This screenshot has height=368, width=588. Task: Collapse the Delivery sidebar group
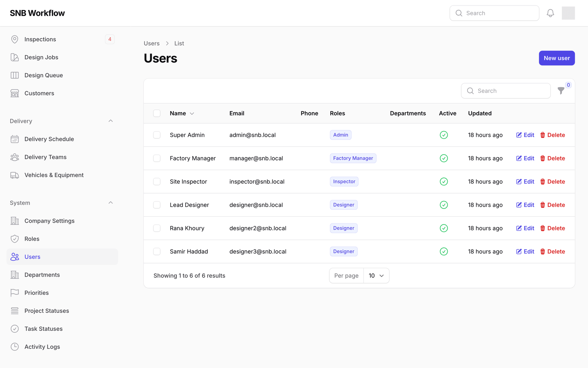[x=111, y=121]
